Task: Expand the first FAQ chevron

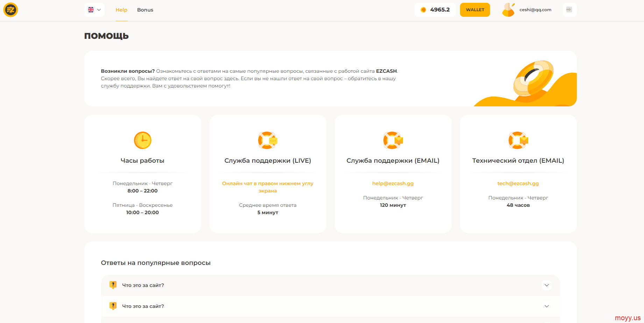Action: pos(546,285)
